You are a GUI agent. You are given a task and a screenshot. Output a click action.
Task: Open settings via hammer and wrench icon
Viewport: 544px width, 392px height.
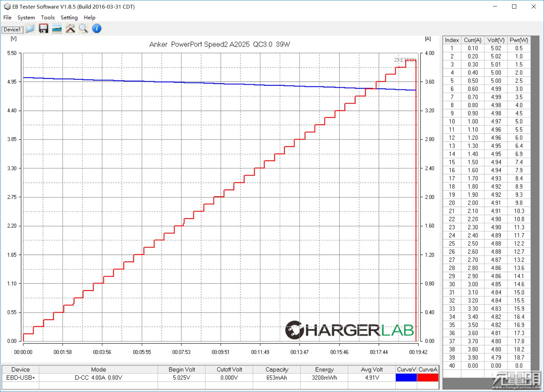click(70, 28)
